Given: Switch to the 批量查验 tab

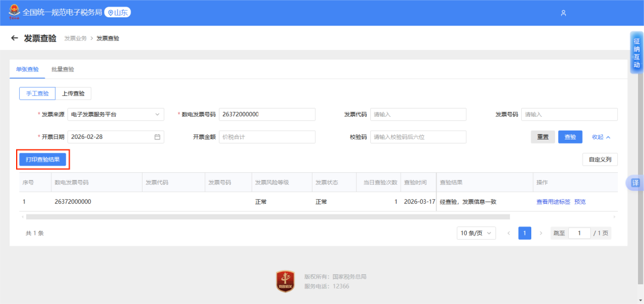Looking at the screenshot, I should click(x=63, y=69).
